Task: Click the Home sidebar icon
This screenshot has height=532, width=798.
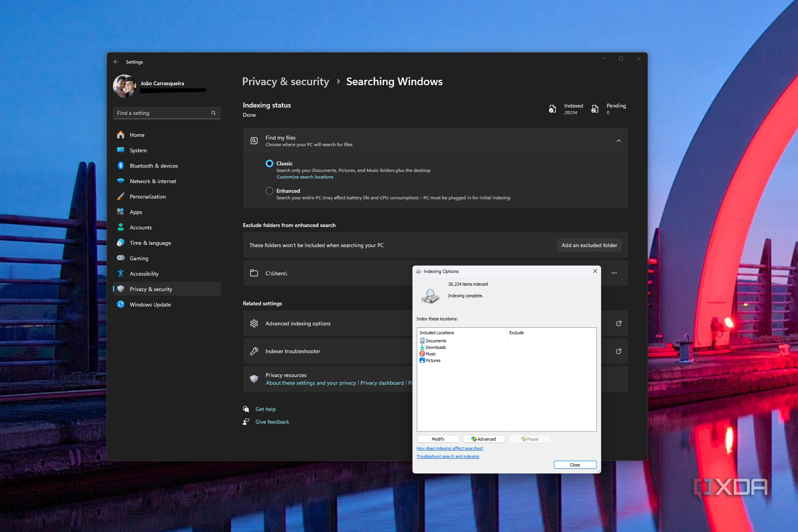Action: (x=120, y=134)
